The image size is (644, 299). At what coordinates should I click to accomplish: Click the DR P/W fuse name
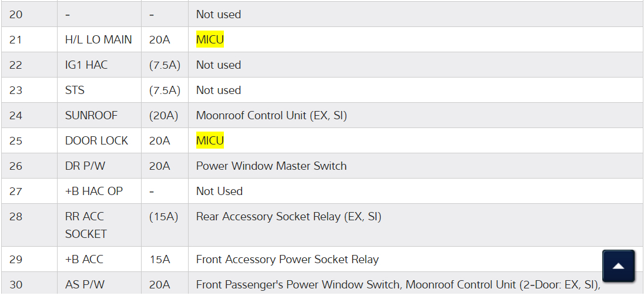85,166
